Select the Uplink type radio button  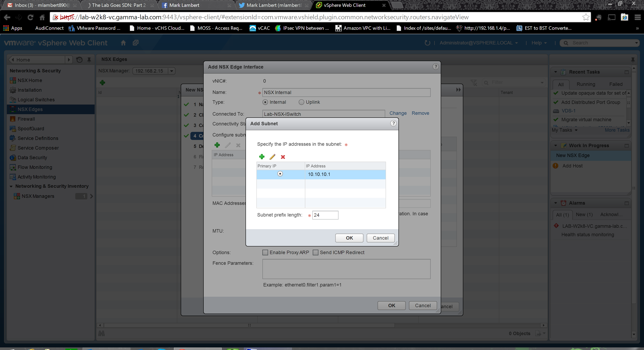pyautogui.click(x=301, y=102)
